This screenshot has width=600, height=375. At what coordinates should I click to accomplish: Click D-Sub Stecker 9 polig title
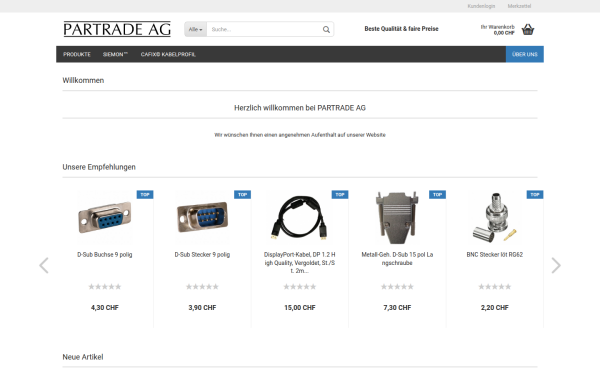click(202, 254)
